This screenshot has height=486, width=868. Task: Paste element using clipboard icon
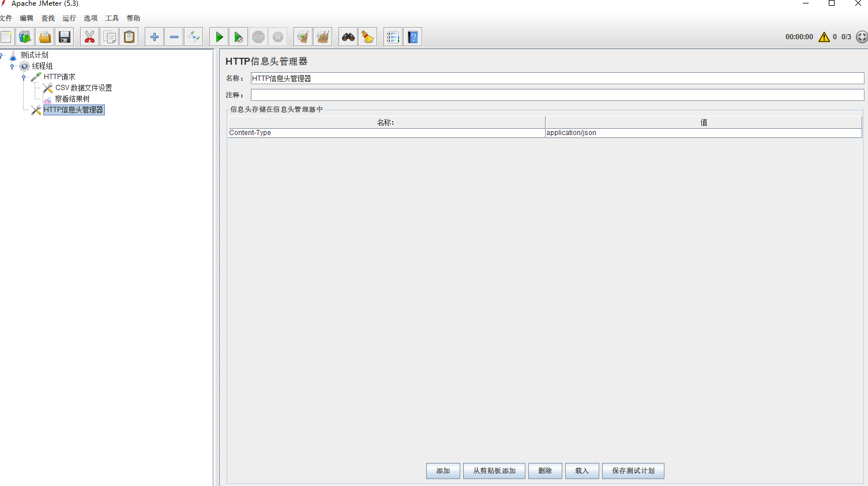pos(129,37)
